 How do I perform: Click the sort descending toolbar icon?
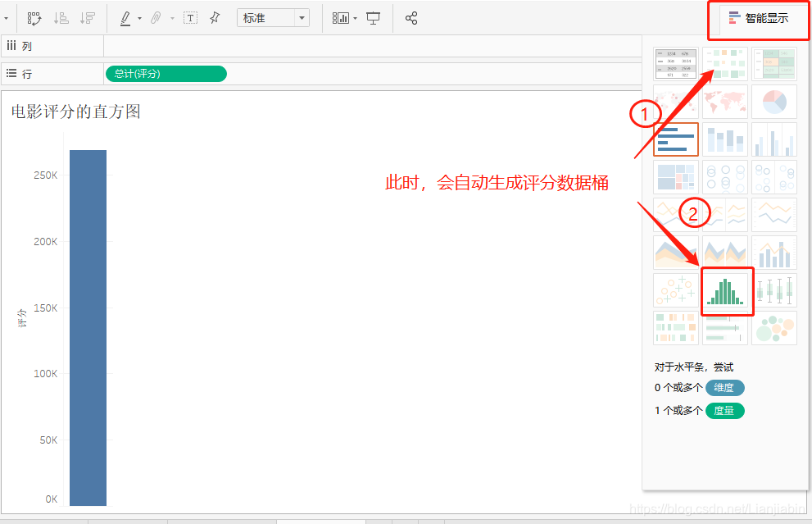pyautogui.click(x=87, y=17)
